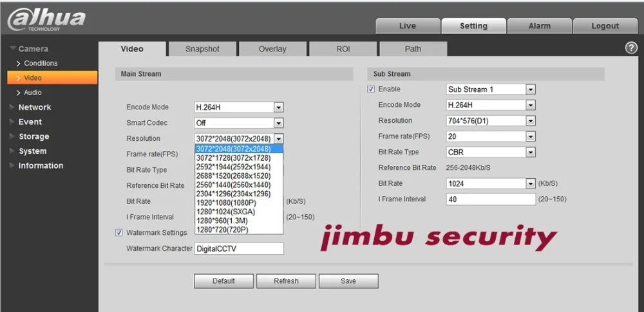Save the video settings
The image size is (644, 312).
pyautogui.click(x=348, y=281)
